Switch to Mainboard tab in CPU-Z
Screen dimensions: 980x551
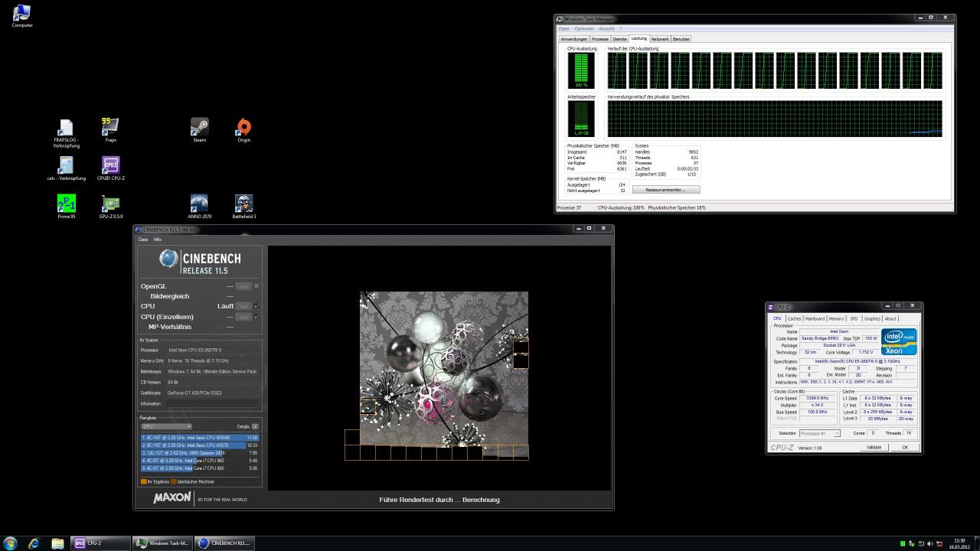tap(815, 318)
